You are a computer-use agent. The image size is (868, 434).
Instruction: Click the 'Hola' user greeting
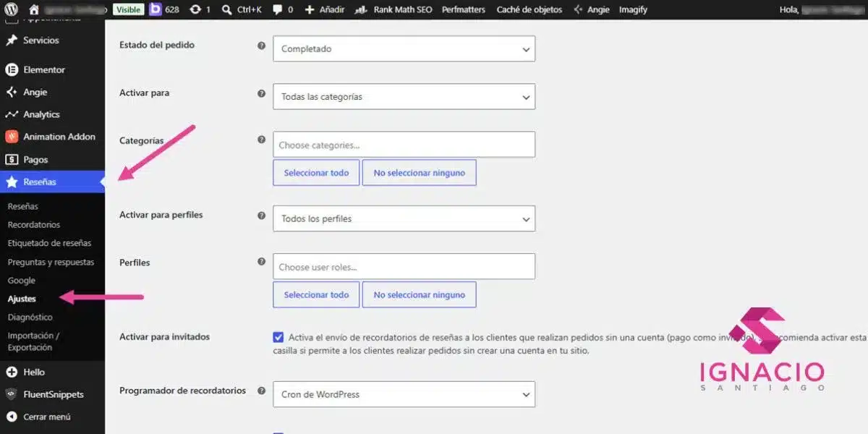click(821, 9)
